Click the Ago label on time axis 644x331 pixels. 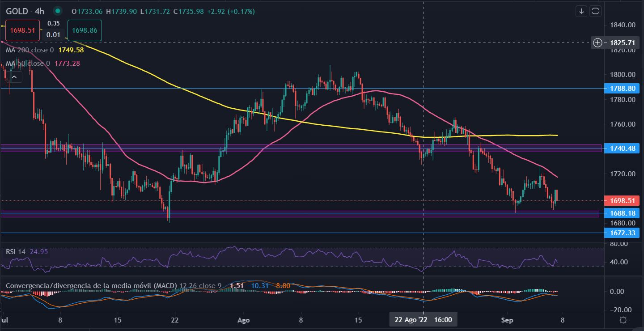[x=243, y=320]
